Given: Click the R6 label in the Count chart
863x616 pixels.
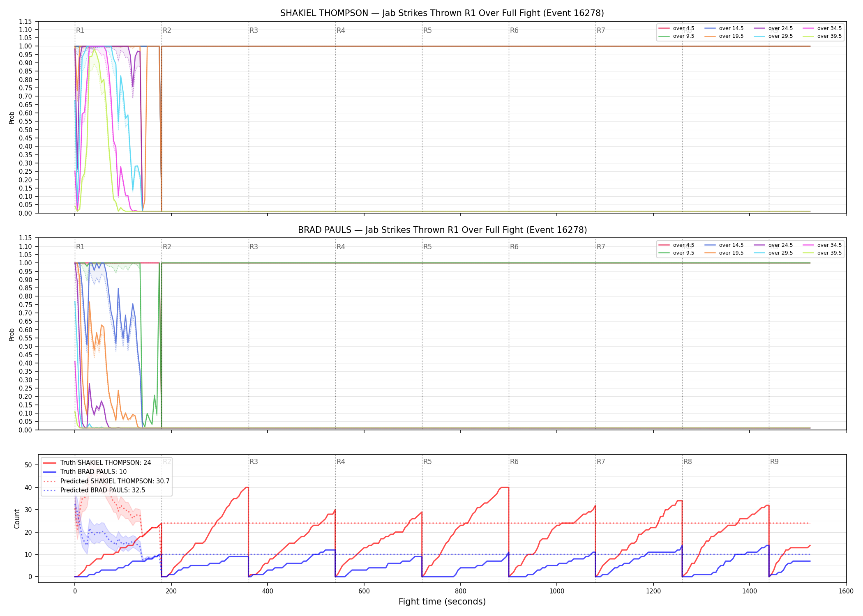Looking at the screenshot, I should pos(514,462).
